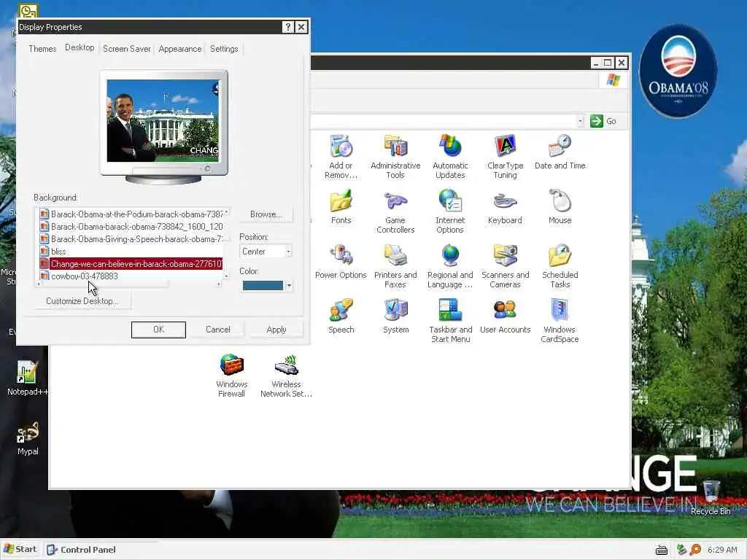This screenshot has width=747, height=560.
Task: Click on-screen keyboard tray icon
Action: [x=662, y=551]
